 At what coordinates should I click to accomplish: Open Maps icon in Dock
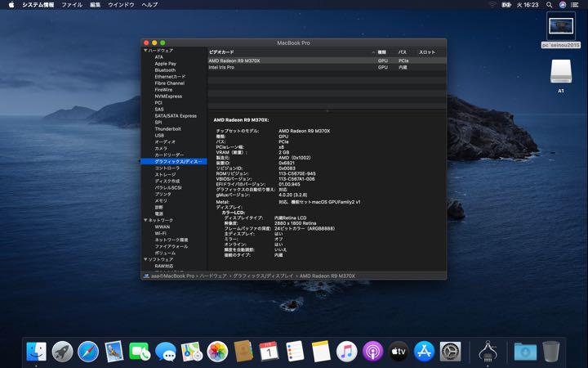(x=192, y=352)
